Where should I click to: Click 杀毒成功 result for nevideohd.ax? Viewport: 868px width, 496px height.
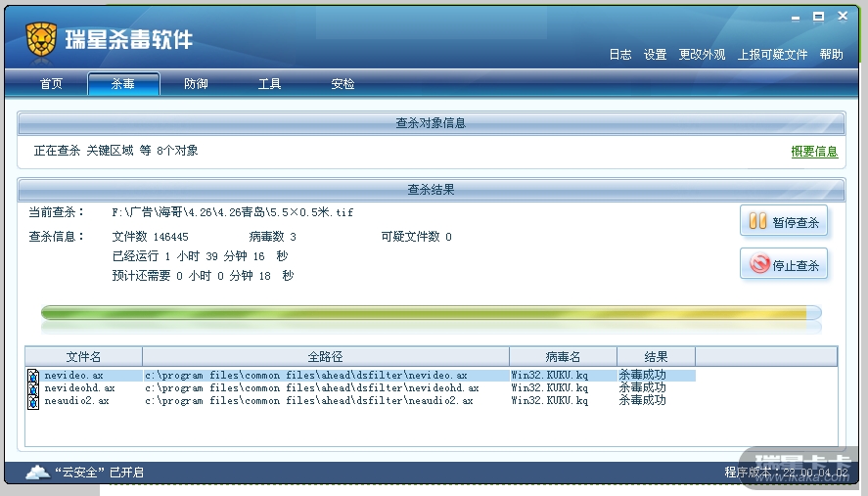(642, 387)
